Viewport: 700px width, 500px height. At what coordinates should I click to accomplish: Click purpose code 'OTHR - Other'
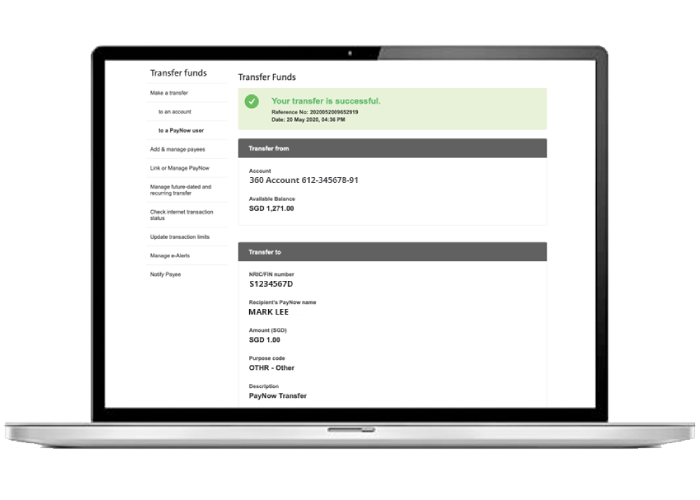(x=271, y=368)
